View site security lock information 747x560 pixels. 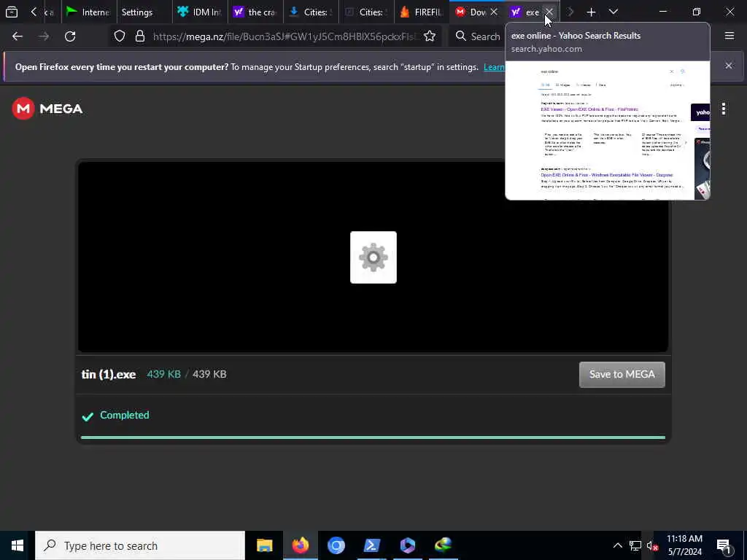point(140,36)
